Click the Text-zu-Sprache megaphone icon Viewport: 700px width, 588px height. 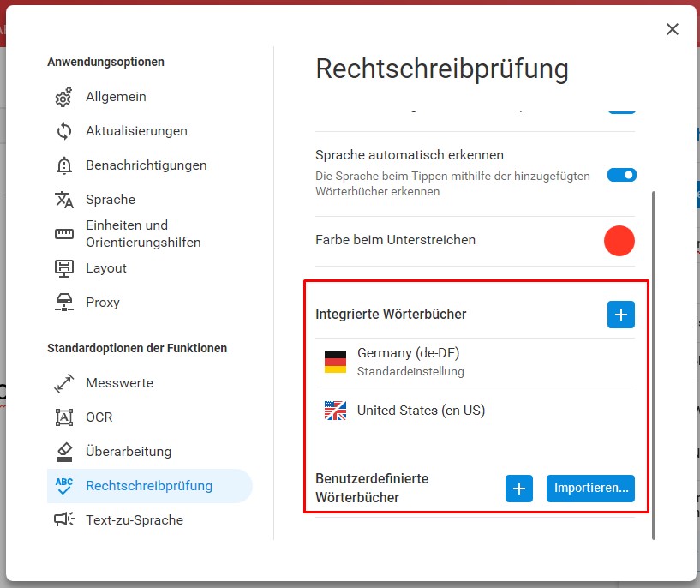coord(64,519)
